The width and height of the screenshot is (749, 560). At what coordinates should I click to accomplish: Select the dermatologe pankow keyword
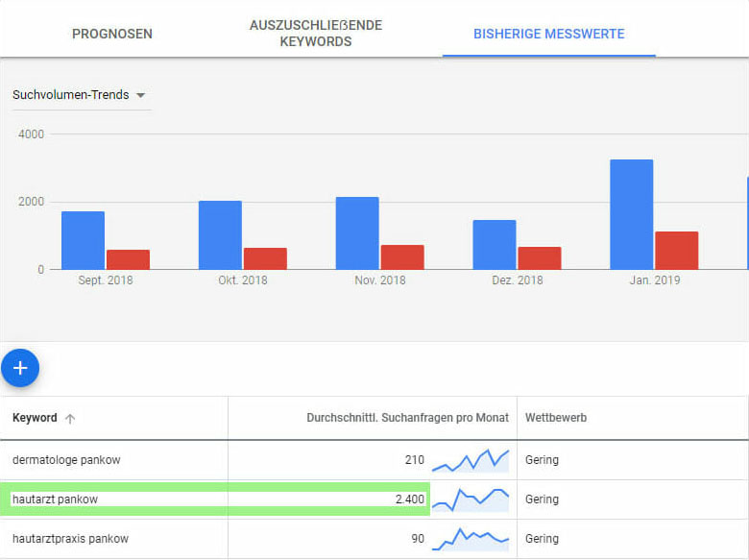(66, 460)
